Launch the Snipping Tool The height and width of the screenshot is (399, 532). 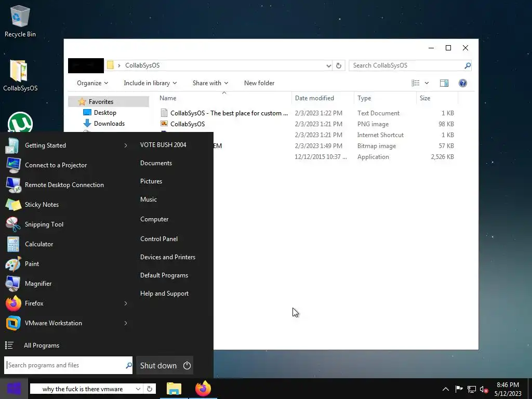pos(66,224)
